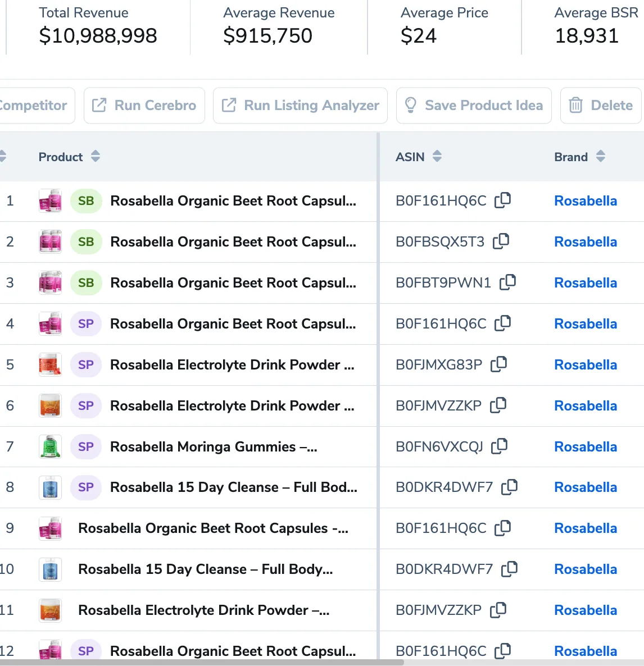Open product thumbnail in row 2
The image size is (644, 666).
pos(50,241)
